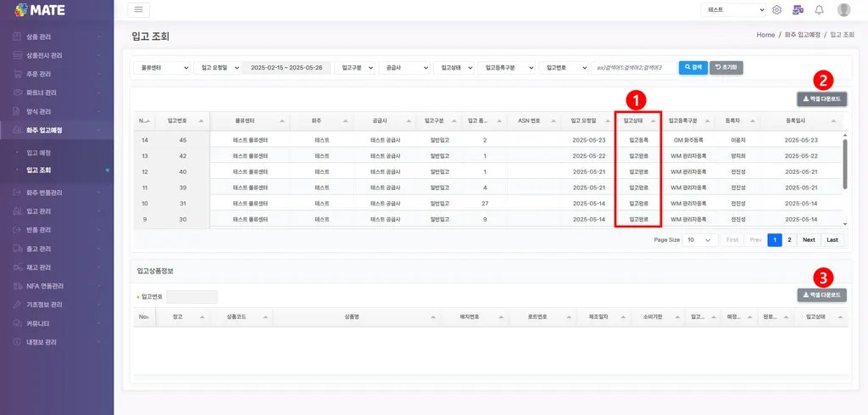
Task: Open the Page Size dropdown
Action: coord(700,240)
